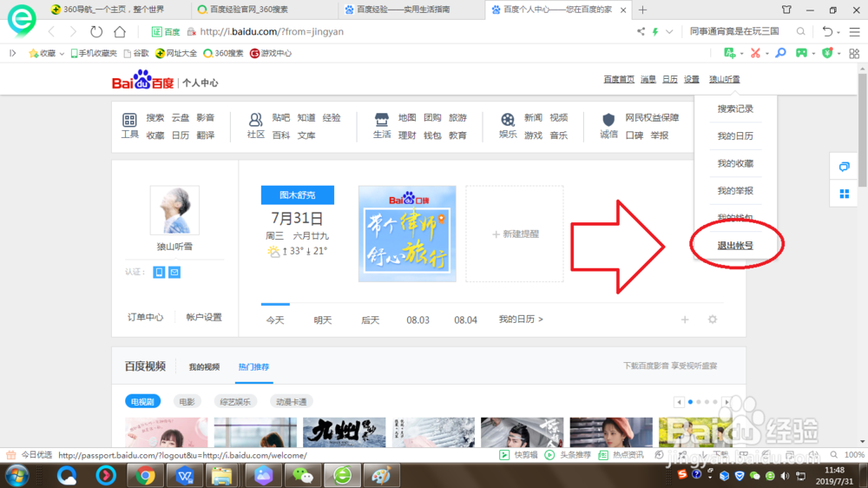Click the blue magnifier toolbar icon
This screenshot has width=868, height=488.
click(780, 53)
